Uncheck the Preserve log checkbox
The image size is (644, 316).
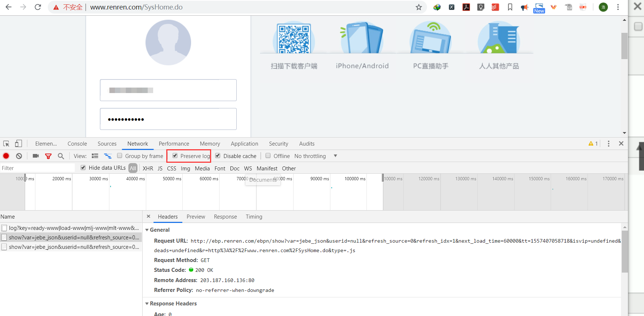pos(175,156)
